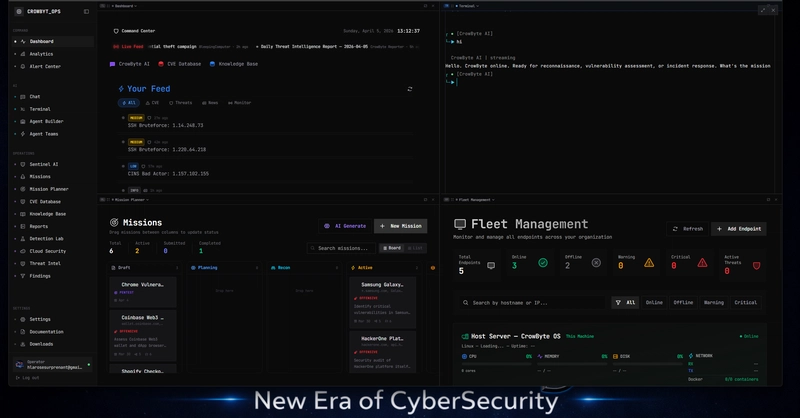
Task: Open the Operator account profile
Action: [x=53, y=364]
